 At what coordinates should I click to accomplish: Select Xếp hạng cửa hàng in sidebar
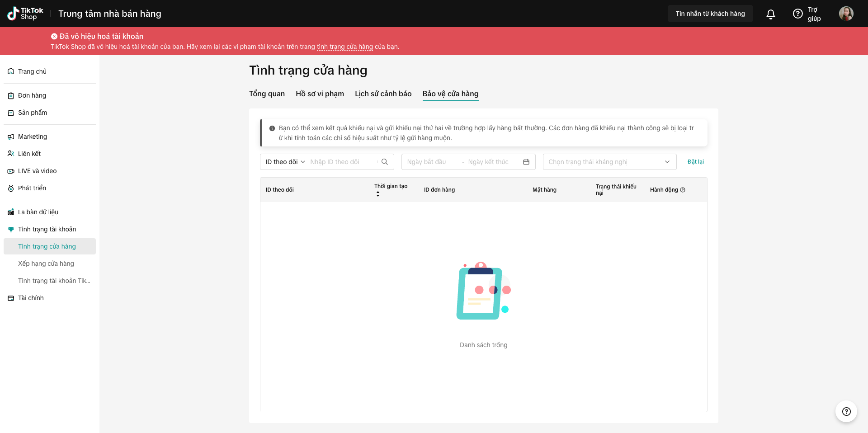click(x=46, y=264)
